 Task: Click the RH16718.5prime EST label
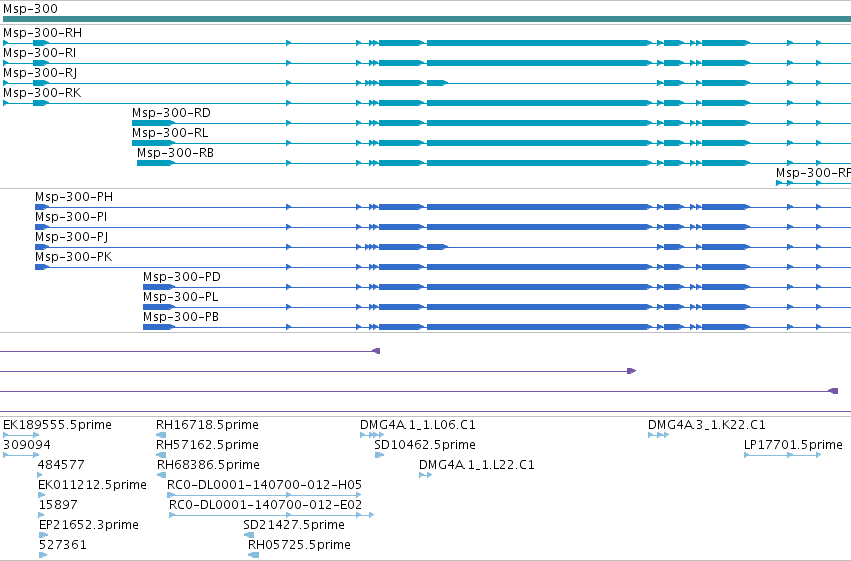207,425
